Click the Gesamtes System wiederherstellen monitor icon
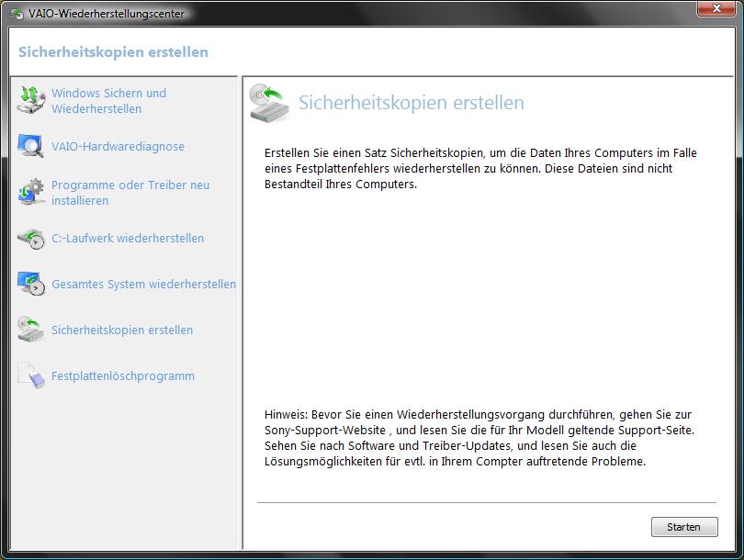This screenshot has height=560, width=744. (x=30, y=284)
